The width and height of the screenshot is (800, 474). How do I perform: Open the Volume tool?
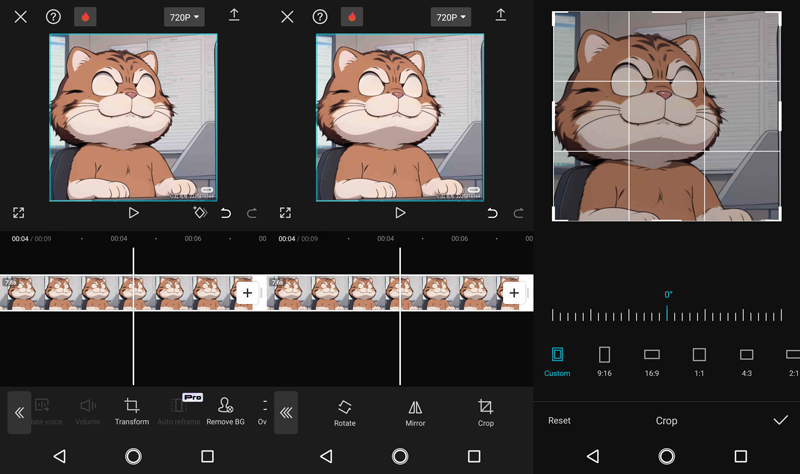click(x=88, y=412)
